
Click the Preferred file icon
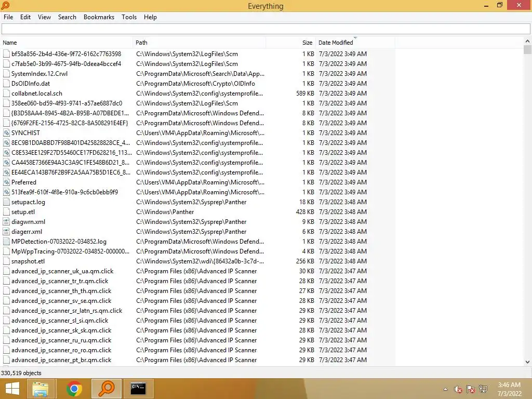point(6,182)
